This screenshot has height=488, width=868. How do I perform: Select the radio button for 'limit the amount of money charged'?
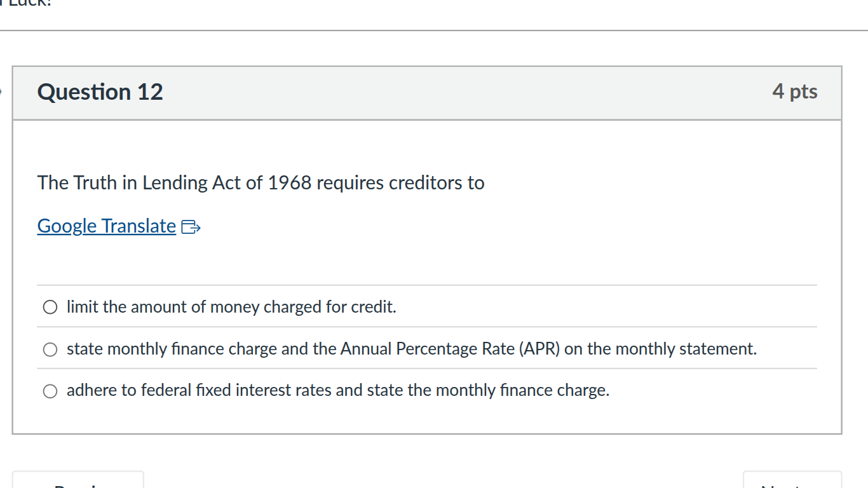tap(50, 306)
